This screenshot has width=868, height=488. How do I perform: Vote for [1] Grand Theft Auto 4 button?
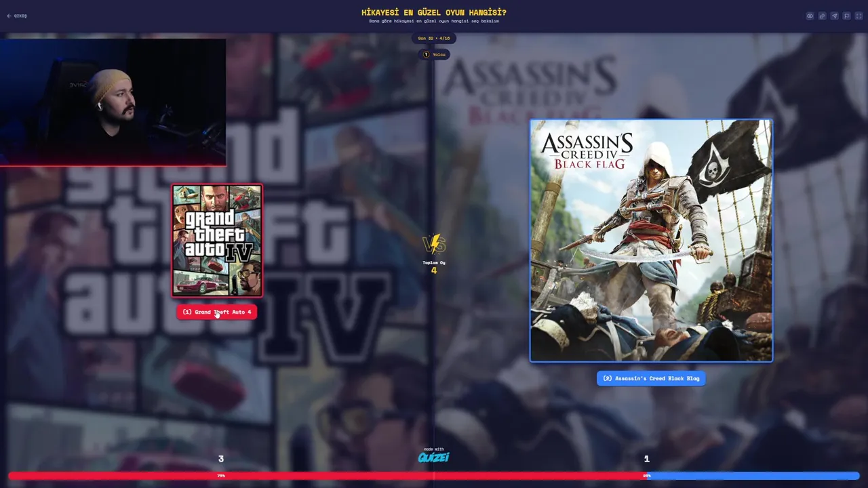217,312
